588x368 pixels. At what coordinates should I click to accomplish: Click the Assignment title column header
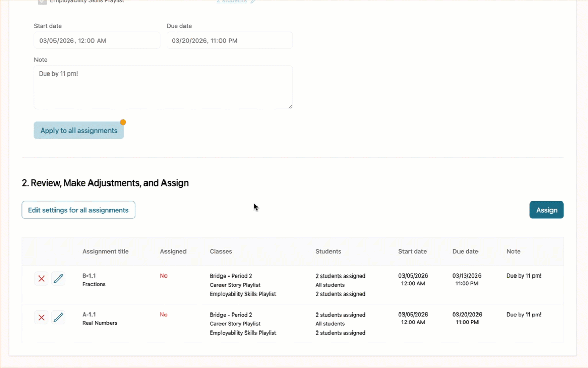point(105,251)
